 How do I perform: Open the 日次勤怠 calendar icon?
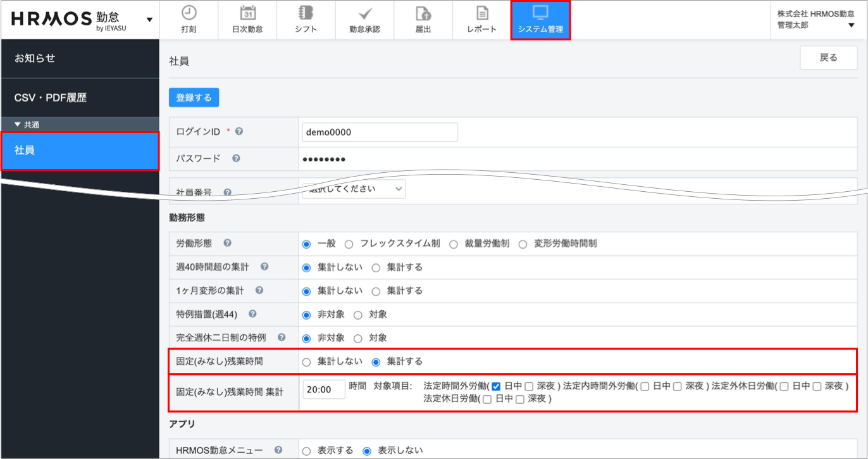(247, 13)
